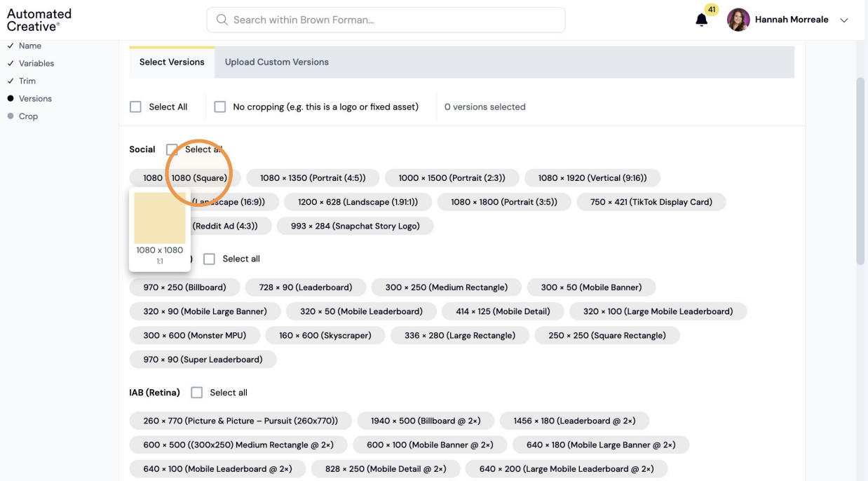Image resolution: width=868 pixels, height=481 pixels.
Task: Select the 1080 × 1920 (Vertical (9:16)) chip
Action: point(592,178)
